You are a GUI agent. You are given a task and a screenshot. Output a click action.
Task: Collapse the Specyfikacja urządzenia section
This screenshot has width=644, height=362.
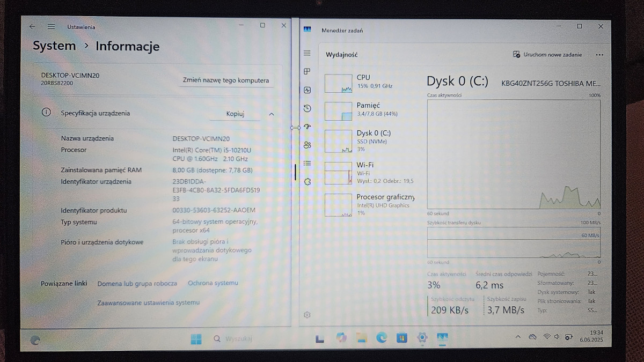[x=271, y=114]
